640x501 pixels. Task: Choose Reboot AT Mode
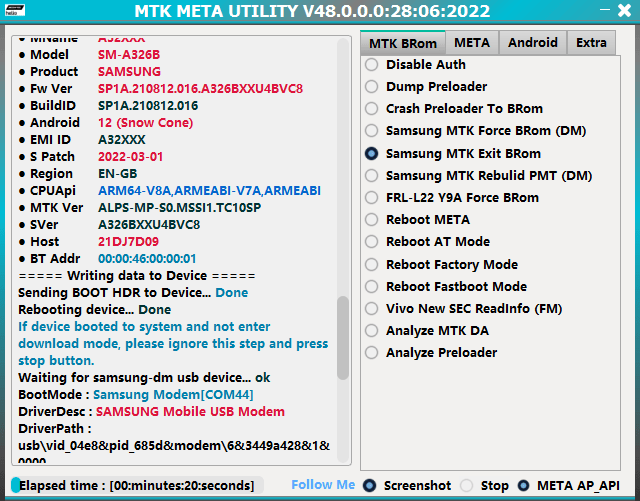427,242
